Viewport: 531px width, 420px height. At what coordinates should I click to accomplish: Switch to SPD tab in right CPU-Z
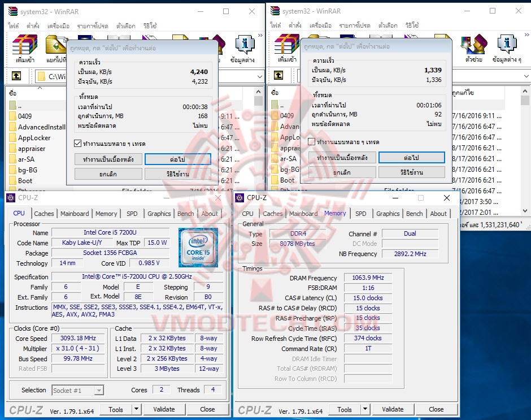click(x=360, y=214)
